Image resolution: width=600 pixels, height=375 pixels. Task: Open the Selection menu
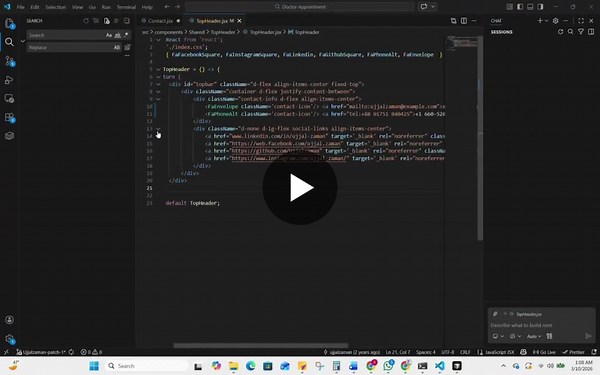click(x=55, y=7)
